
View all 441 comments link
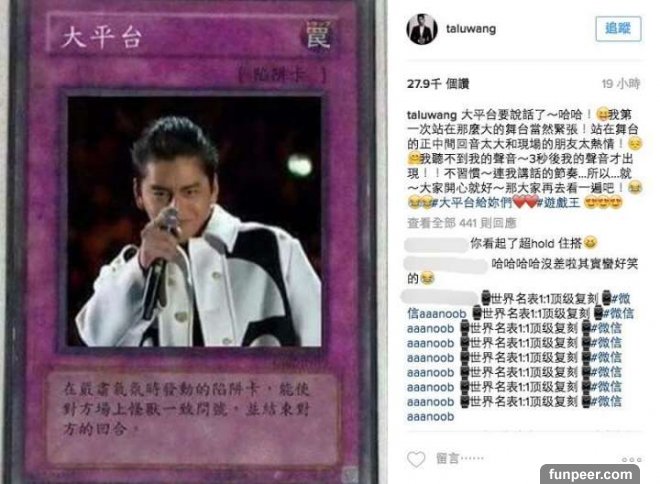[461, 223]
